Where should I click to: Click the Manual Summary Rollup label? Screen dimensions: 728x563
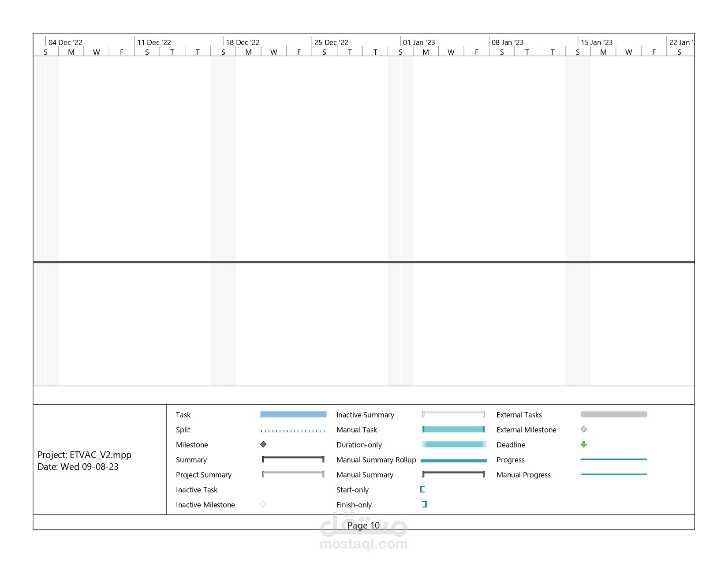pos(376,460)
